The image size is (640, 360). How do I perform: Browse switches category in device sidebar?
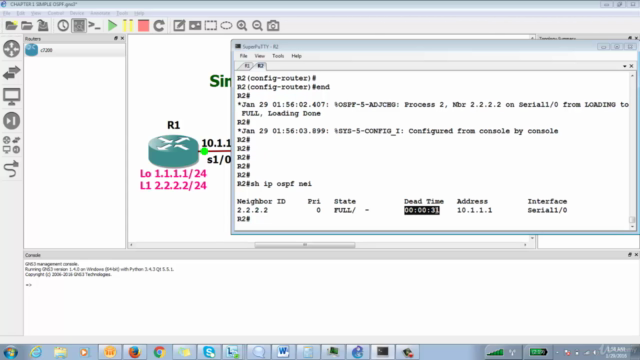click(11, 73)
